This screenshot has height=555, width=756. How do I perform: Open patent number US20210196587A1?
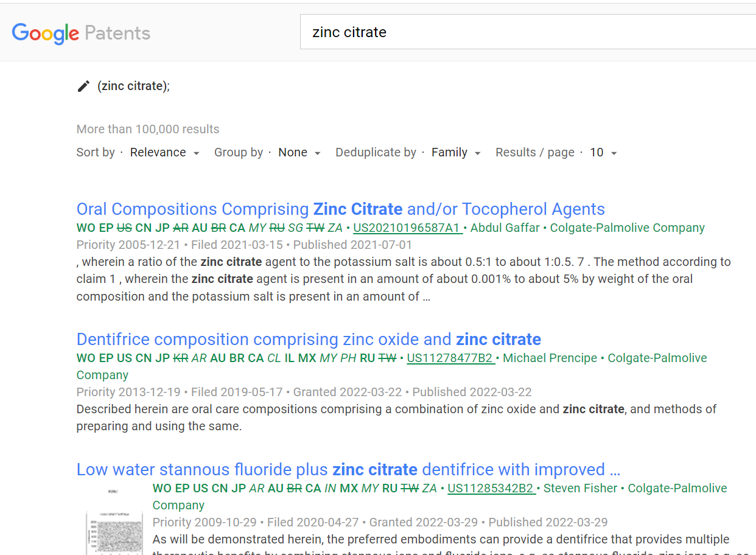[408, 228]
